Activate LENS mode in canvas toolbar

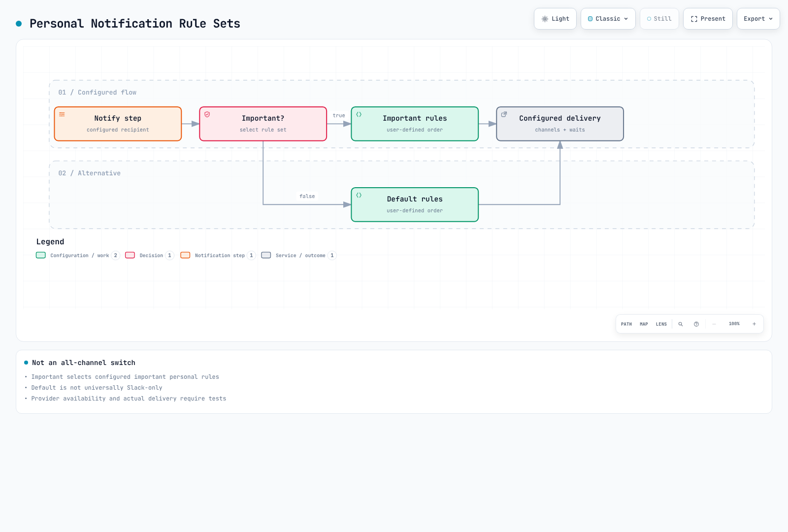click(661, 324)
